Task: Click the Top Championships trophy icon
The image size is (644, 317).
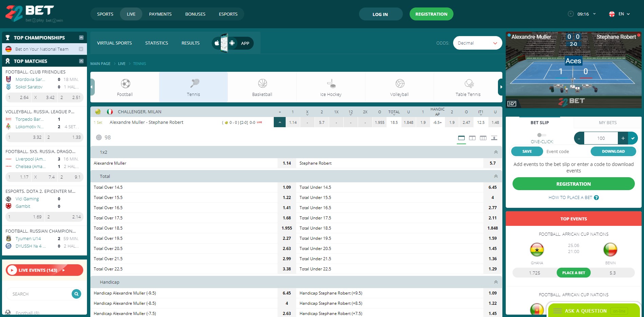Action: 8,38
